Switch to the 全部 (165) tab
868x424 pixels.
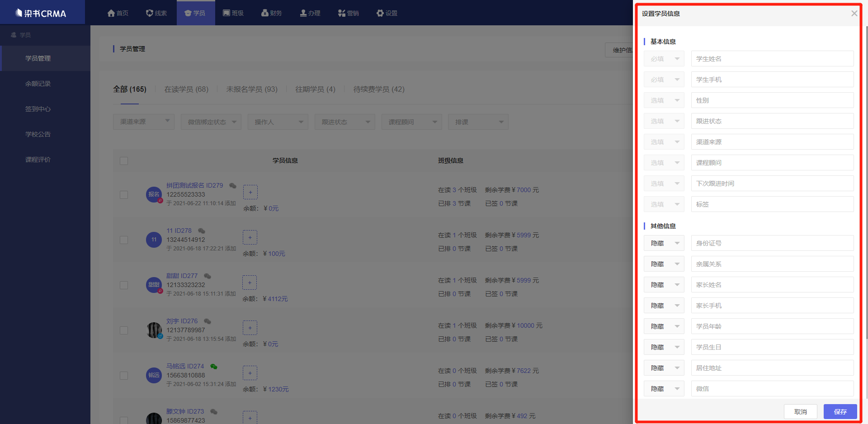130,89
